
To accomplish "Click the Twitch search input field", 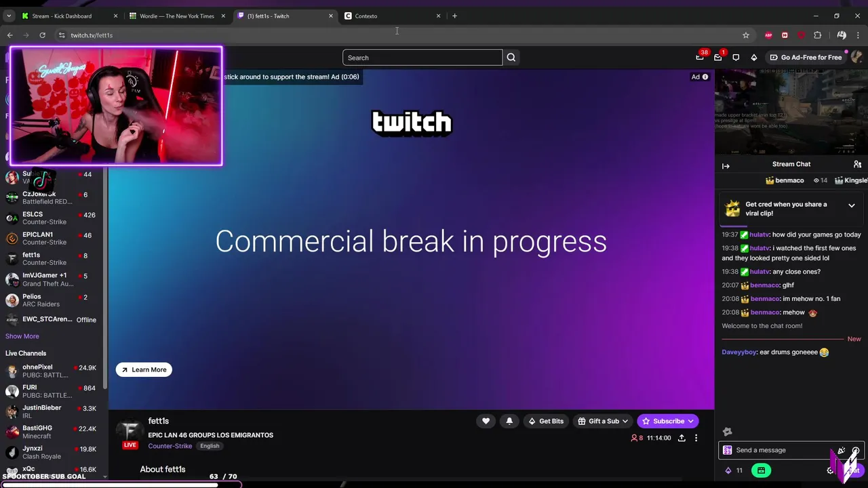I will [422, 58].
